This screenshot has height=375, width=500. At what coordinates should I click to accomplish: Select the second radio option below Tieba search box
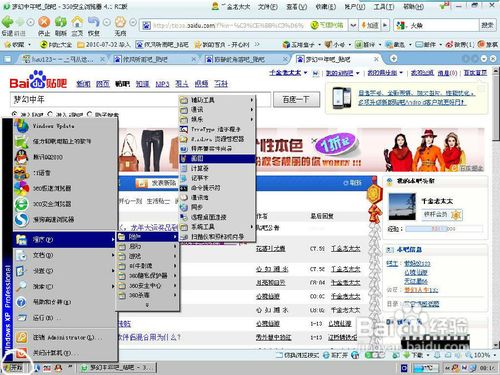50,114
